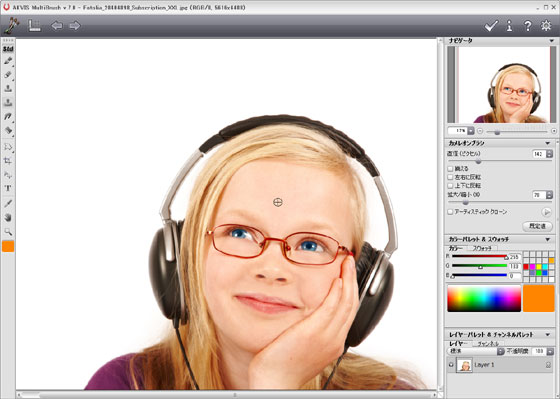The image size is (560, 399).
Task: Select the Zoom magnifier tool
Action: pos(8,232)
